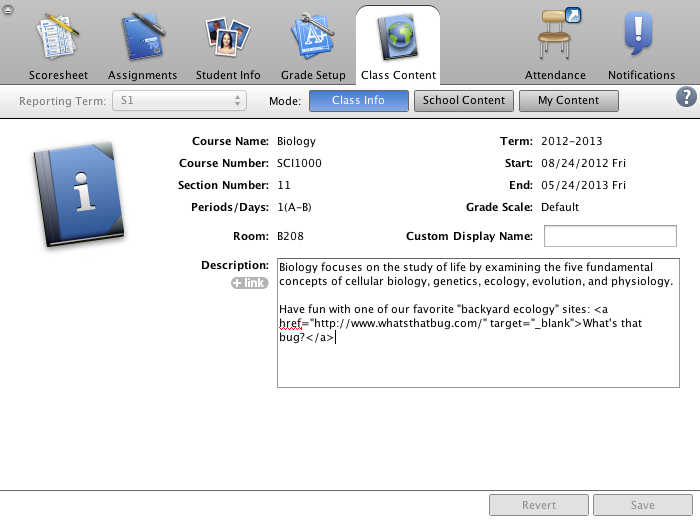Switch mode to Class Info
The width and height of the screenshot is (700, 520).
[358, 100]
